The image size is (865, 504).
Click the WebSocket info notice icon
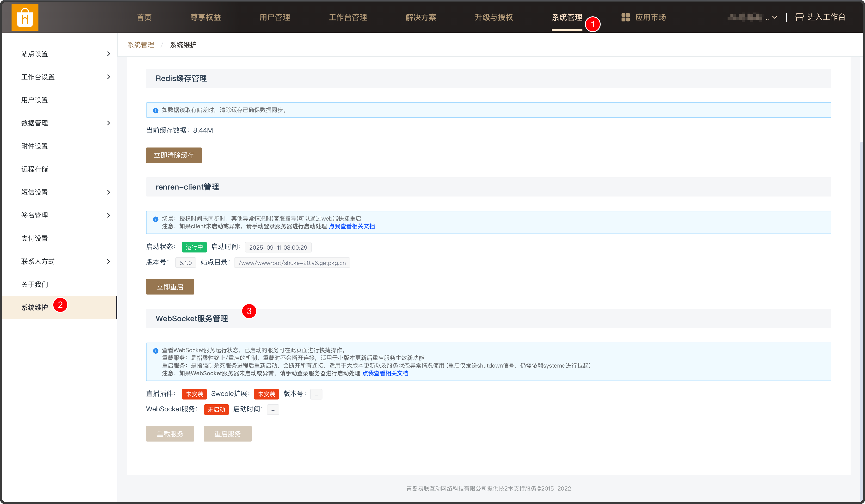click(x=155, y=351)
